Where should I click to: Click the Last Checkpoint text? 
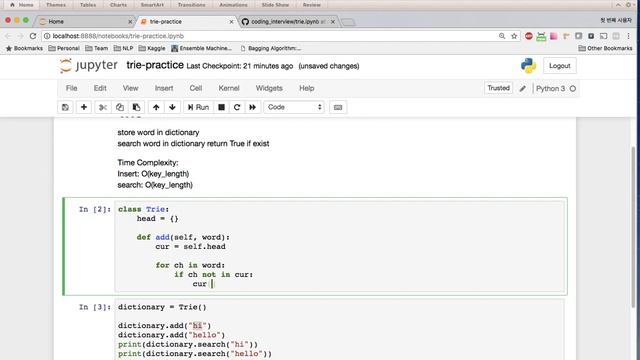(240, 66)
